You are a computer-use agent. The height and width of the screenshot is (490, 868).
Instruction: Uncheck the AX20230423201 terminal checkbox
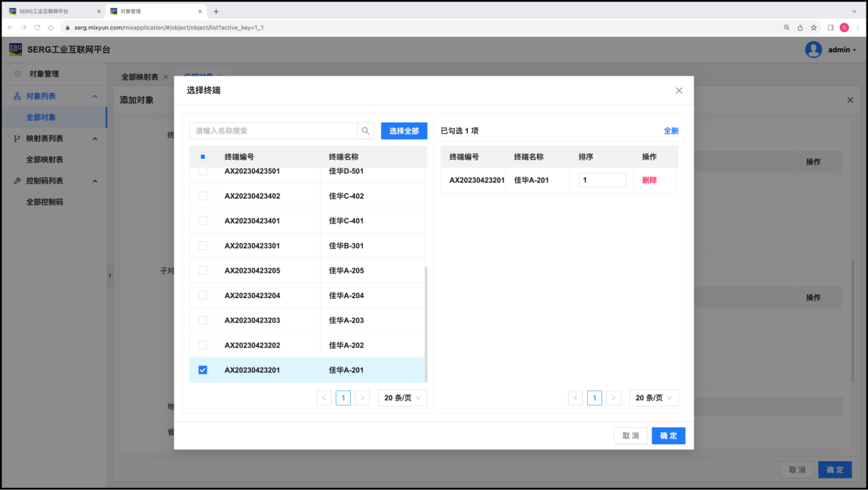coord(203,370)
